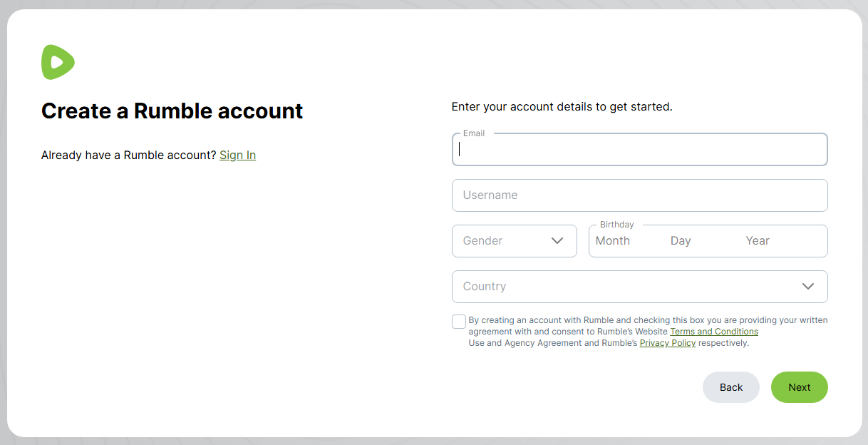Viewport: 868px width, 445px height.
Task: Check the agreement consent checkbox
Action: point(459,322)
